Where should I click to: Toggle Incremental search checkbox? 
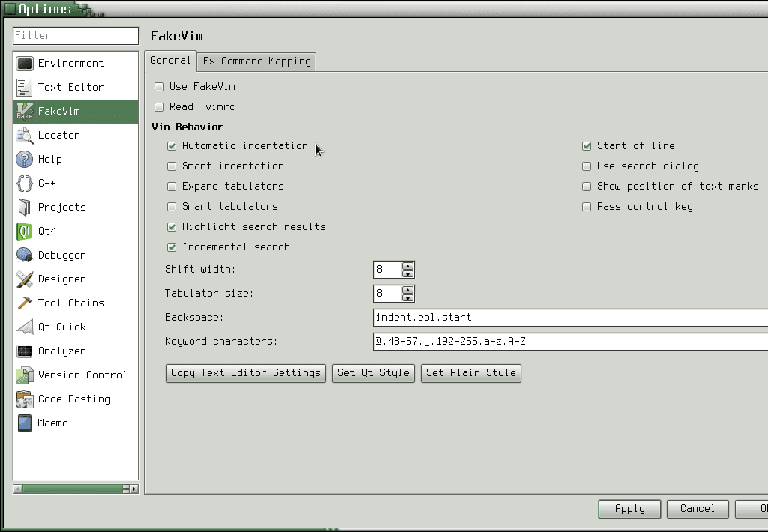(172, 247)
